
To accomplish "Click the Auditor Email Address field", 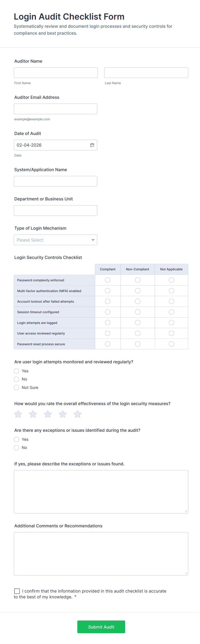I will click(x=55, y=109).
